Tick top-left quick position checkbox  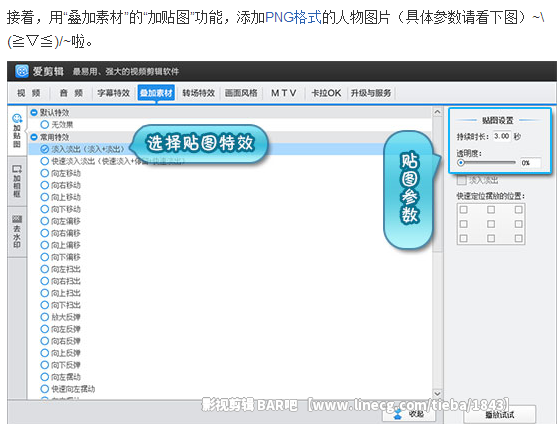(464, 210)
